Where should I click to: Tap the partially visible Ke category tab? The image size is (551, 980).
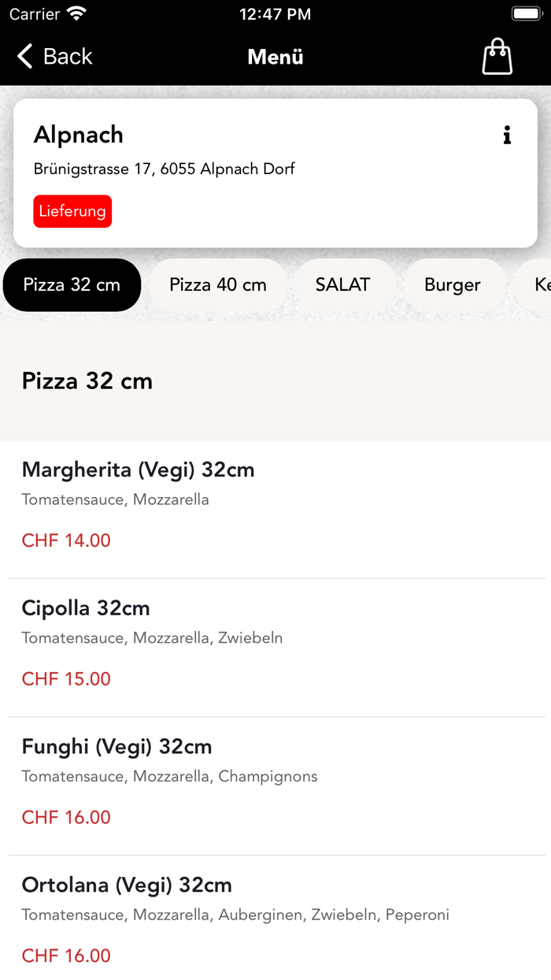pos(542,285)
